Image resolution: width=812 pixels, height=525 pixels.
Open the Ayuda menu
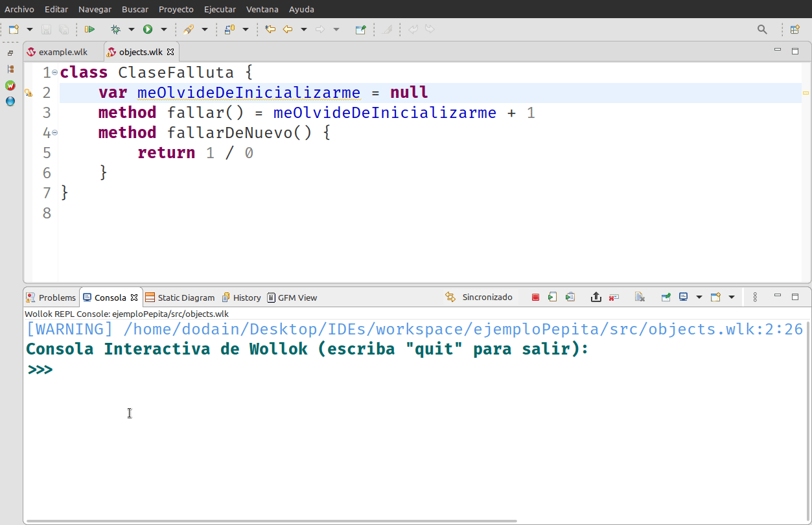tap(301, 9)
